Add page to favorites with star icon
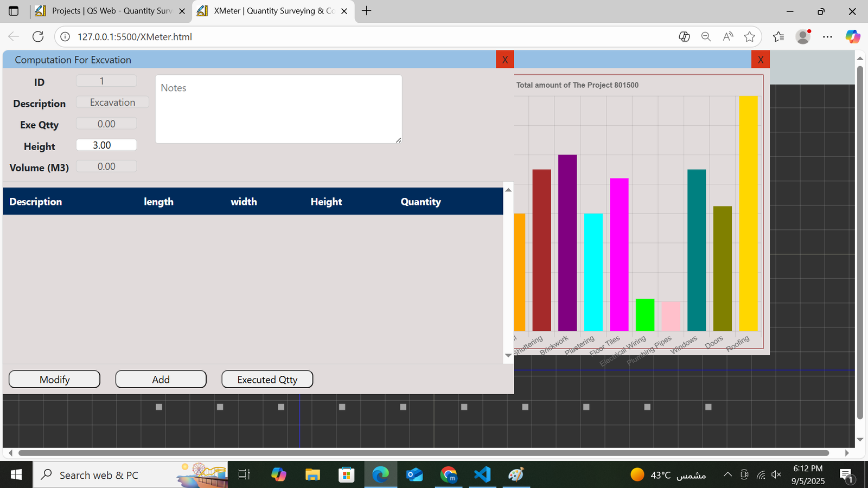The height and width of the screenshot is (488, 868). (750, 37)
